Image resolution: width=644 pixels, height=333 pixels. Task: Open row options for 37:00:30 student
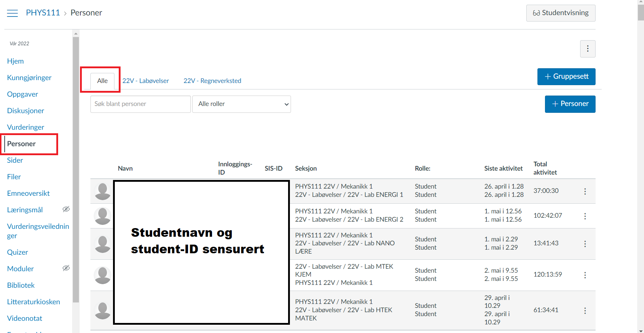pos(585,191)
